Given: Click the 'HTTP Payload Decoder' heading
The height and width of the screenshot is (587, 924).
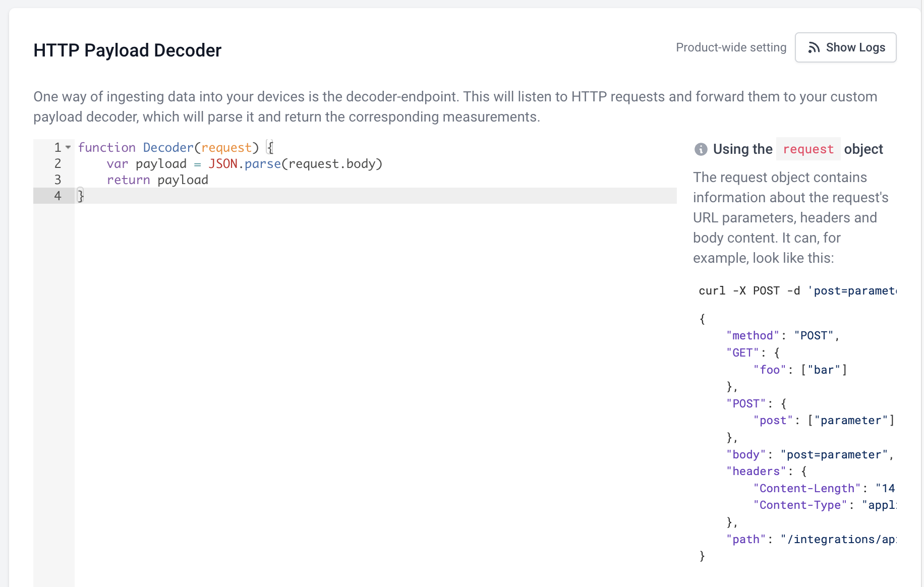Looking at the screenshot, I should (127, 50).
